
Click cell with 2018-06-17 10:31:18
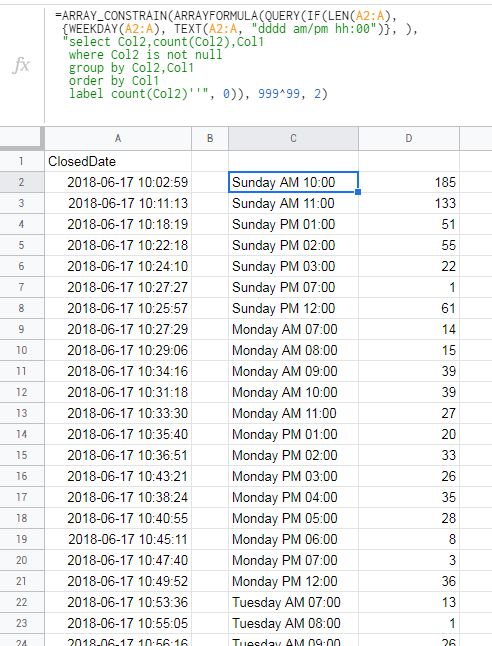click(118, 392)
